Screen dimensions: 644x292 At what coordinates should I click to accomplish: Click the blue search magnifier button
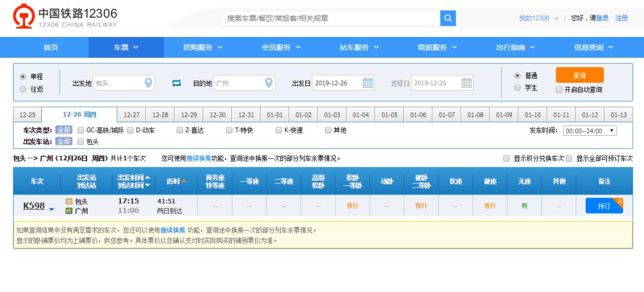pyautogui.click(x=448, y=18)
